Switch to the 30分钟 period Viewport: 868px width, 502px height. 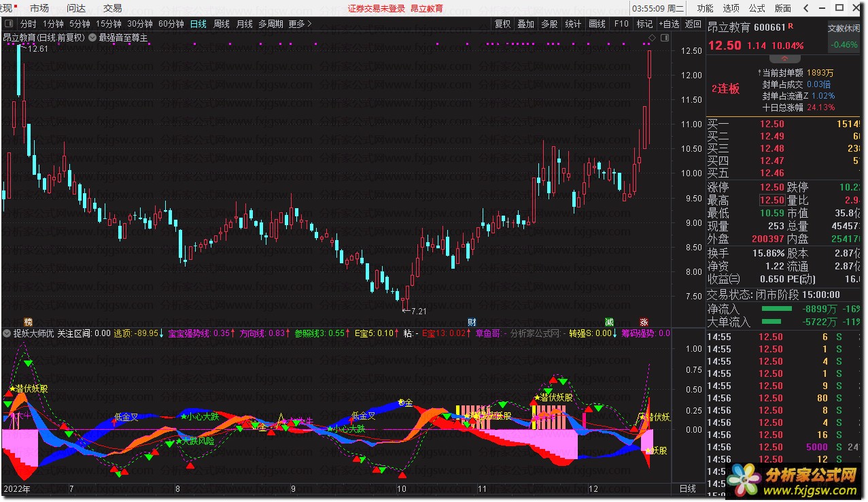pos(140,24)
